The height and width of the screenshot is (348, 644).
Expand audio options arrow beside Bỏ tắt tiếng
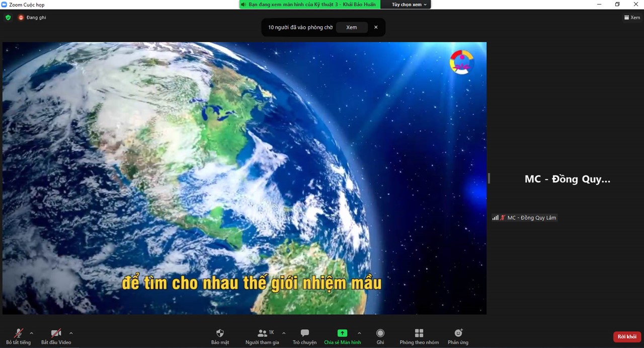tap(31, 333)
